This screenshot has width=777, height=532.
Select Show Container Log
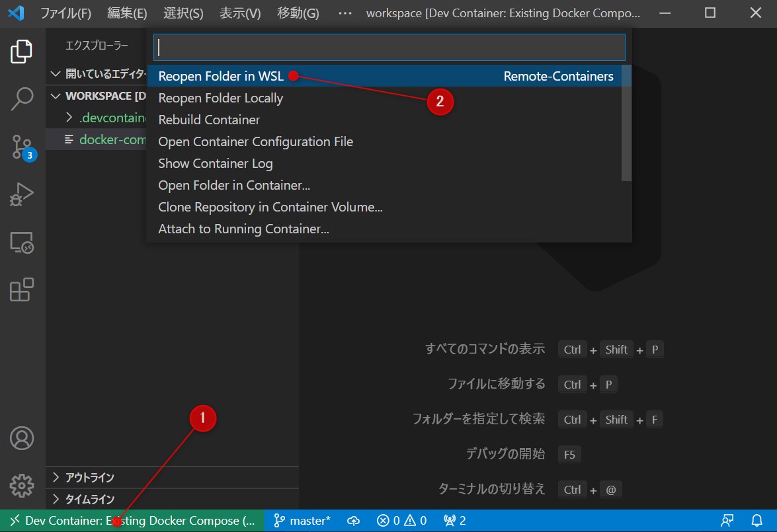click(385, 163)
